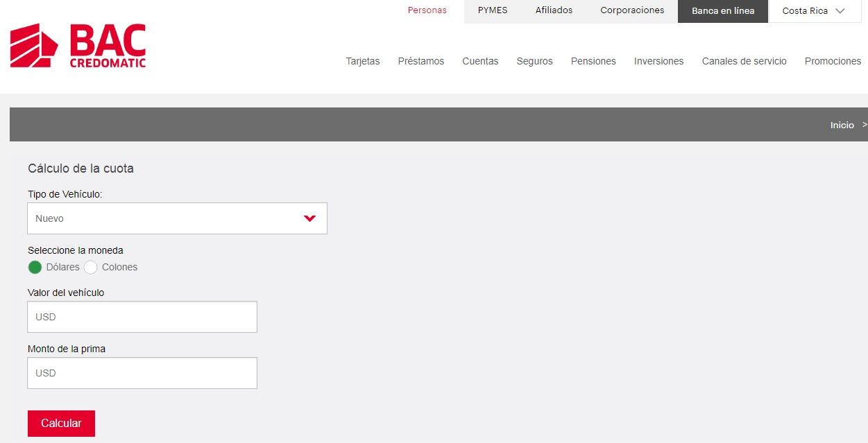Open the Afiliados tab
The image size is (868, 443).
point(554,11)
